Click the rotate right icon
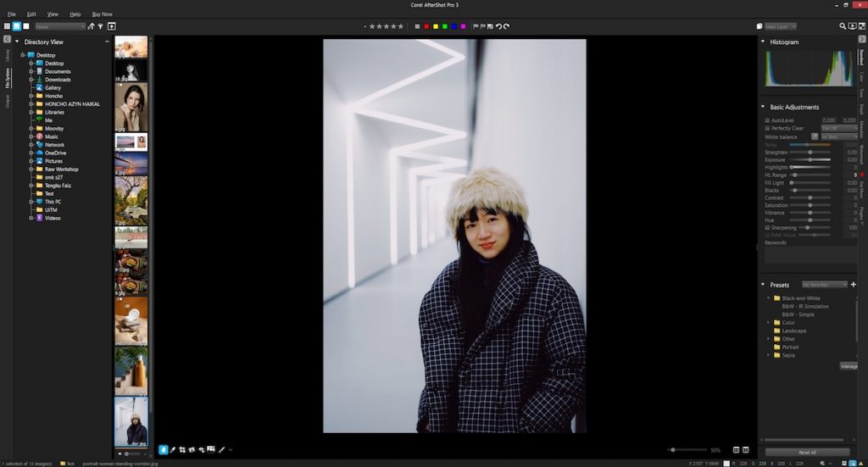The height and width of the screenshot is (467, 868). [506, 26]
